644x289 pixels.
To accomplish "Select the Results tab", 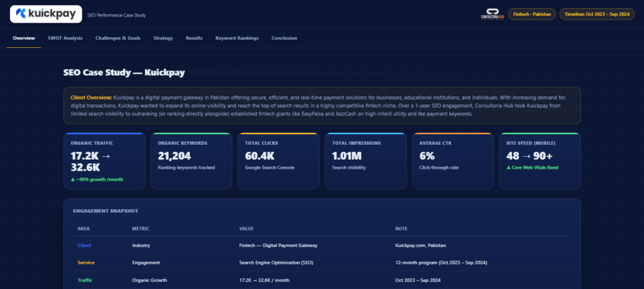I will pos(194,38).
